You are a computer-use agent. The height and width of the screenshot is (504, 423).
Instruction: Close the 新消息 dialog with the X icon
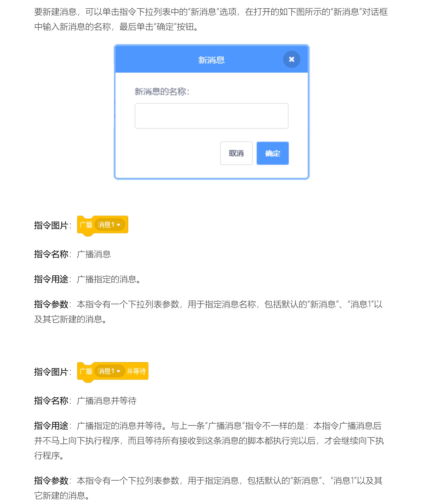(291, 59)
